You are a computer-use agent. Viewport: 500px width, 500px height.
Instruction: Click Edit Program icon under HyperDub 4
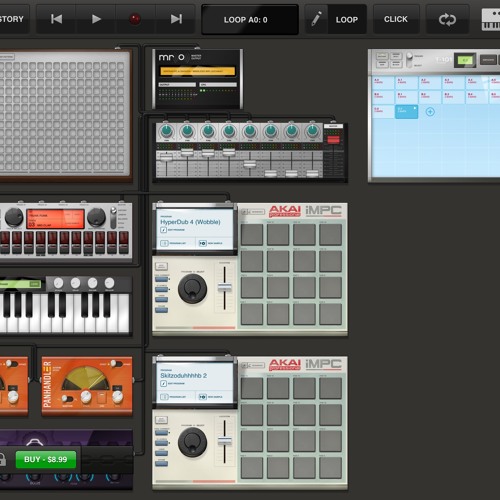[x=164, y=230]
